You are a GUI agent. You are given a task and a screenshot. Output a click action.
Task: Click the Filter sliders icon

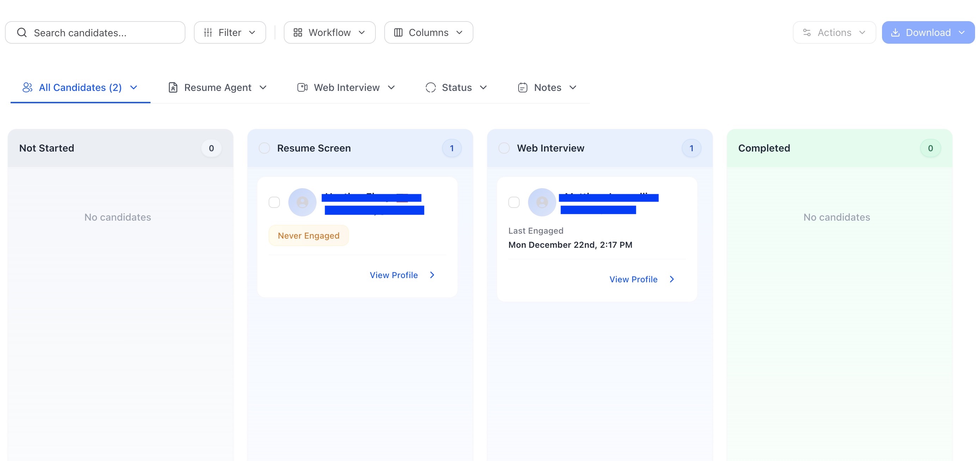pos(208,33)
